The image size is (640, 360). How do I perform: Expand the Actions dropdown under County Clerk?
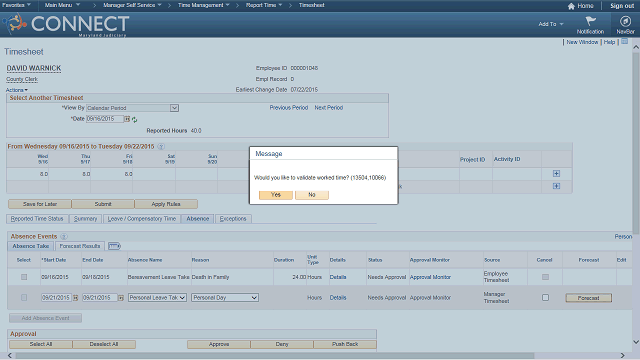click(x=17, y=90)
